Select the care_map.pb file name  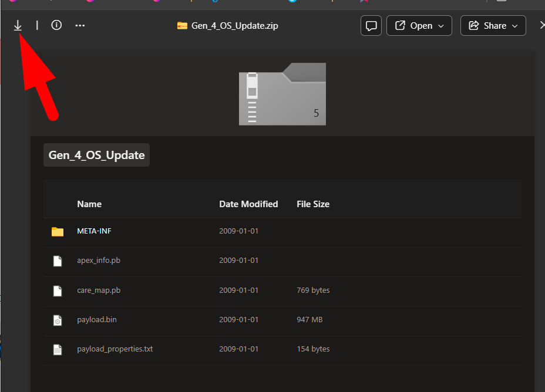tap(99, 290)
